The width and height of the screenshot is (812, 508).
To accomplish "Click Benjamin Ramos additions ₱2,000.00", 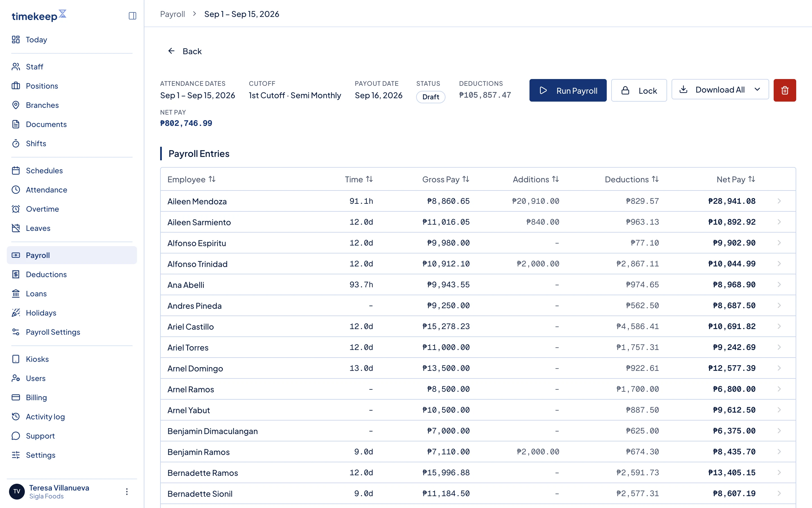I will [x=538, y=452].
